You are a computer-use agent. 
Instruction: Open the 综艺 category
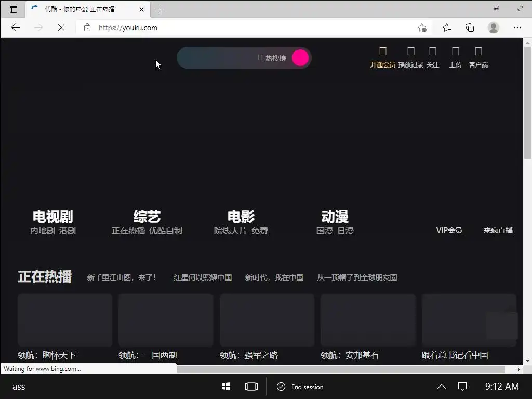(147, 217)
